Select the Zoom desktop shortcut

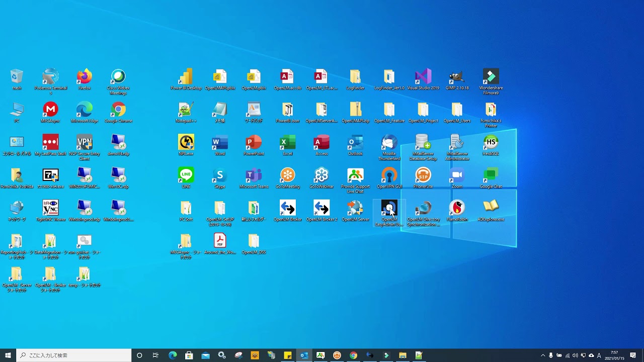coord(457,178)
